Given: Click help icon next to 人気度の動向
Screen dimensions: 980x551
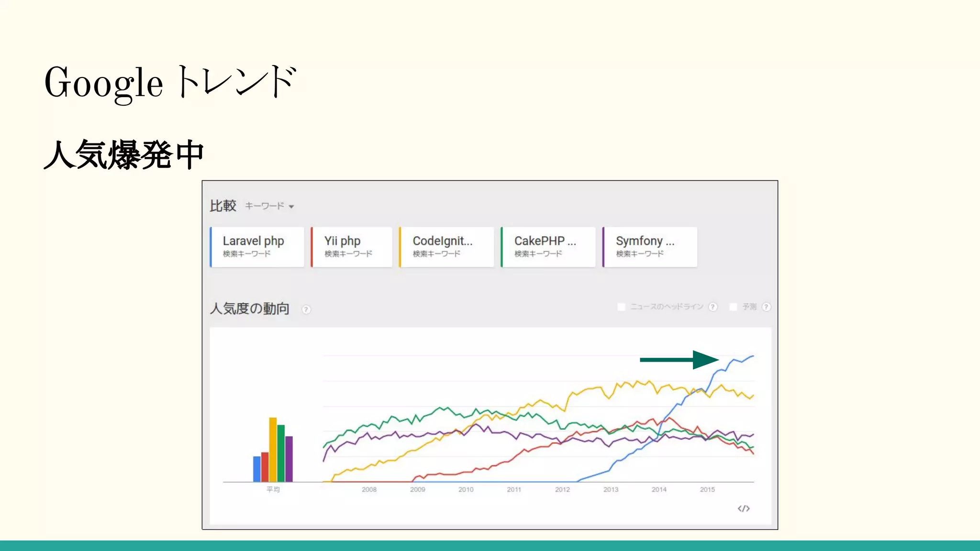Looking at the screenshot, I should click(306, 309).
